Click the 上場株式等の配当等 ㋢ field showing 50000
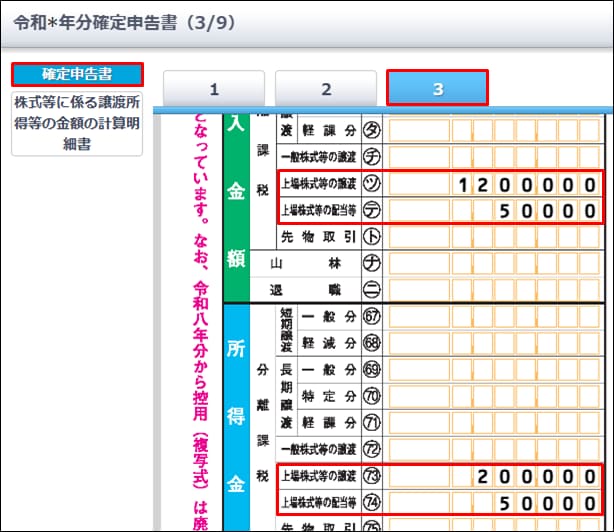 pos(495,210)
